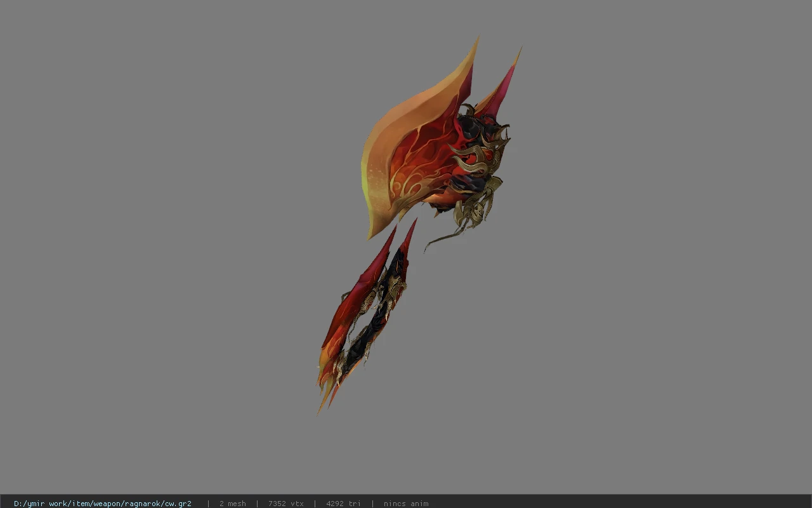Click the file path D:/ymir work/item/weapon/ragnarok/cw.gr2

pos(103,504)
